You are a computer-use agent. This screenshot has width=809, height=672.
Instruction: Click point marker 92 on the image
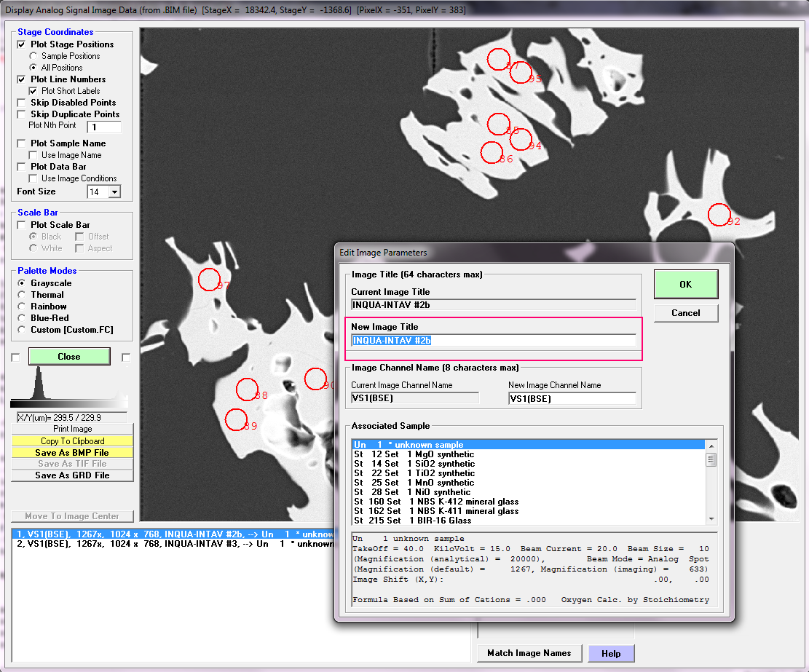point(719,214)
